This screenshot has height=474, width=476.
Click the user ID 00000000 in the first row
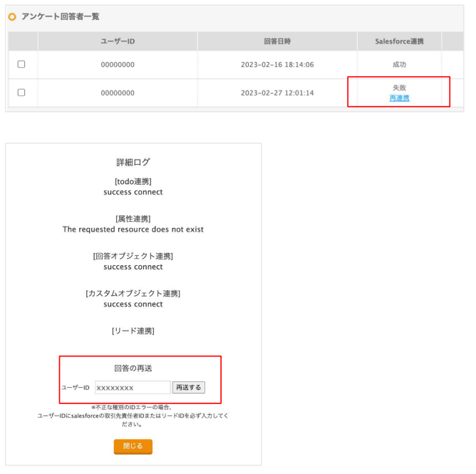point(118,65)
